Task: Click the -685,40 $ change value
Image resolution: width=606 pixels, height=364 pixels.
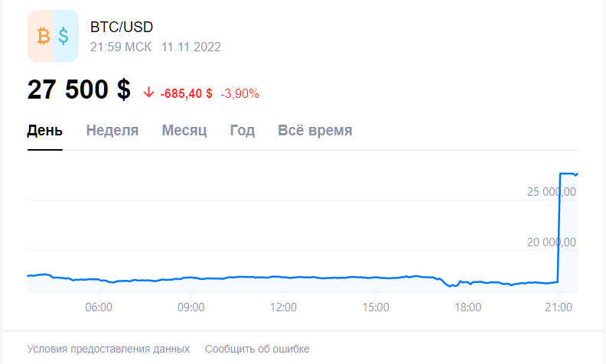Action: 186,93
